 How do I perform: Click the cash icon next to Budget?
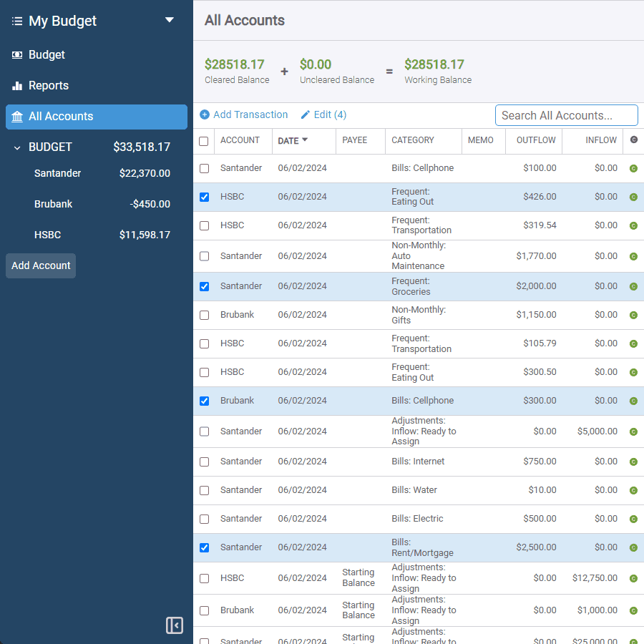[17, 55]
